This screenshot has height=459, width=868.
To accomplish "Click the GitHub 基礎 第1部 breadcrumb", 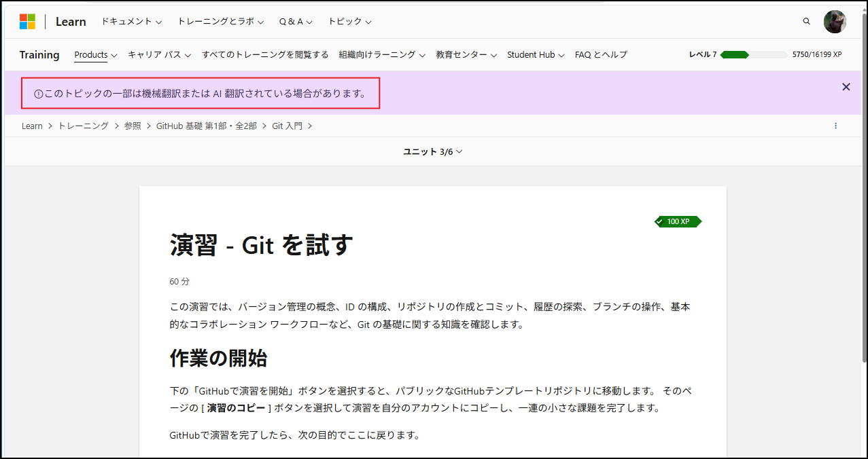I will click(207, 126).
